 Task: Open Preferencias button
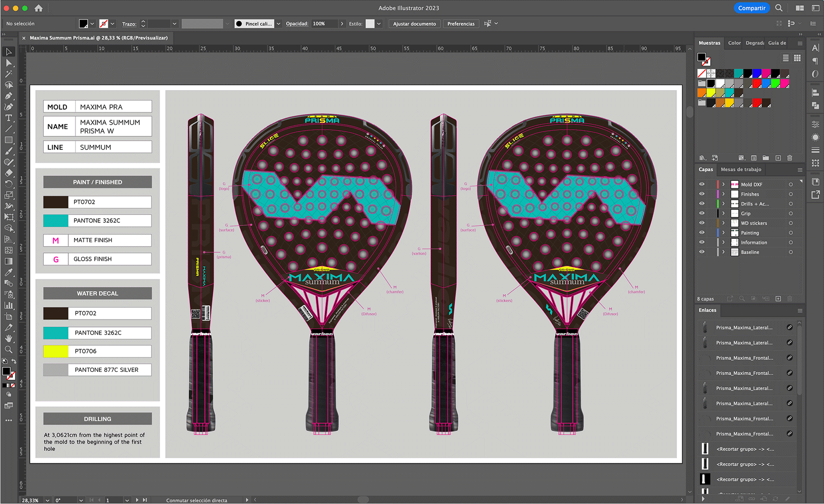coord(461,24)
